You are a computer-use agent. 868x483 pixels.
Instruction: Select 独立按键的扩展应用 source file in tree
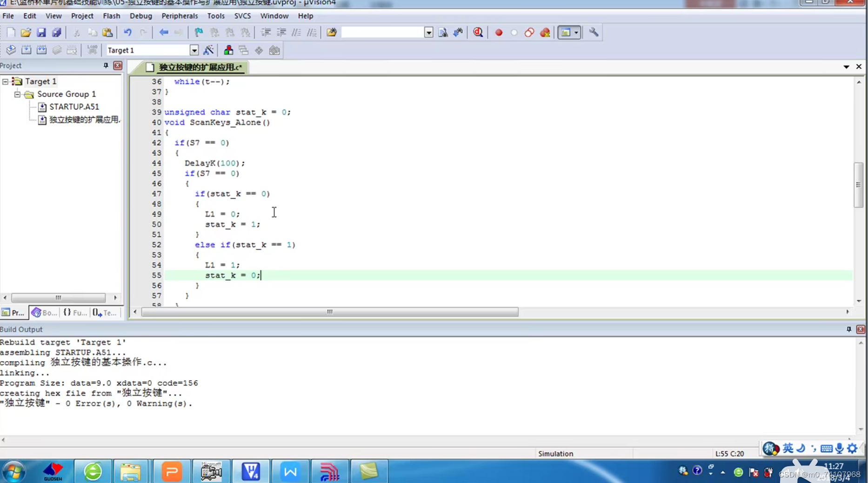(85, 120)
